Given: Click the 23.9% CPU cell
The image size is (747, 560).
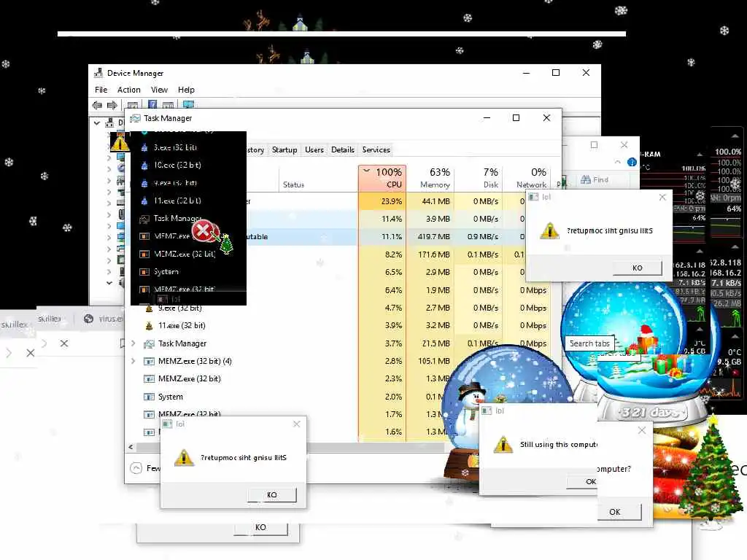Looking at the screenshot, I should point(382,201).
